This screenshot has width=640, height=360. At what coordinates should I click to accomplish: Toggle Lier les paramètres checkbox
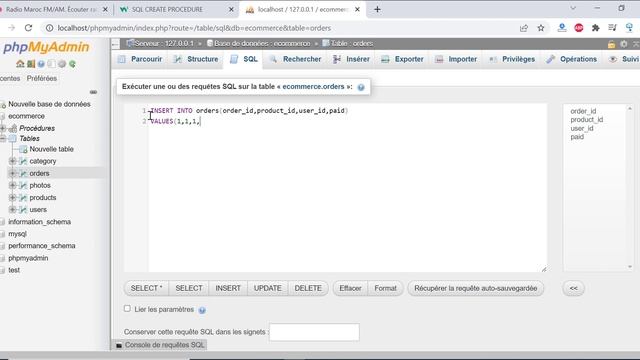coord(127,309)
